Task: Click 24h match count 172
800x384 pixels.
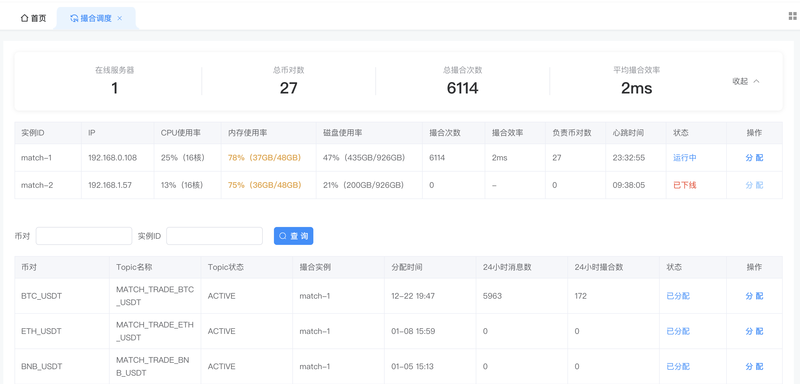Action: (581, 296)
